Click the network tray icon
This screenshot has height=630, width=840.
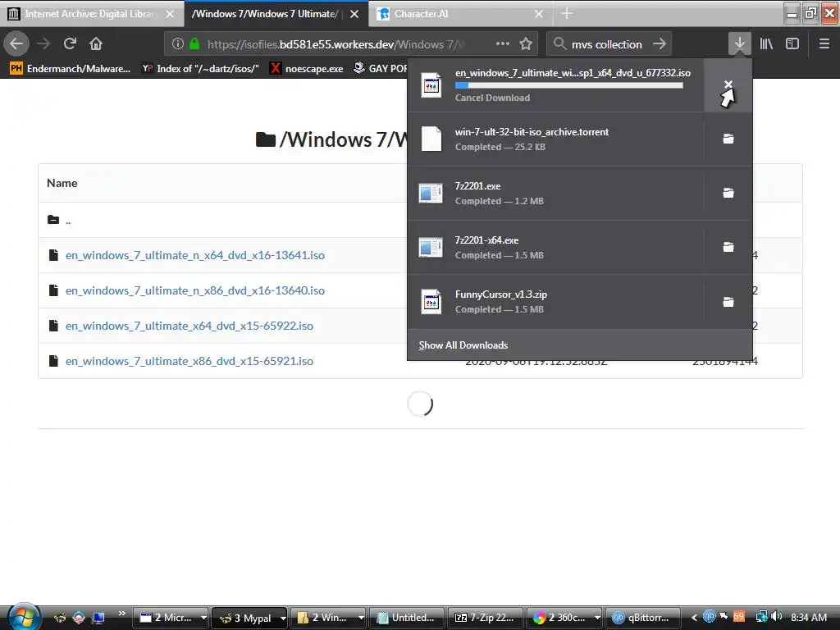pos(761,617)
